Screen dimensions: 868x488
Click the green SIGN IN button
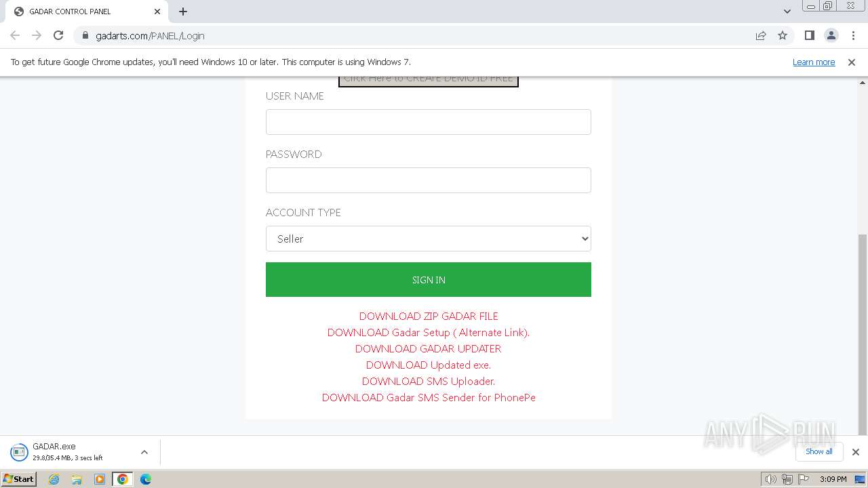coord(429,279)
